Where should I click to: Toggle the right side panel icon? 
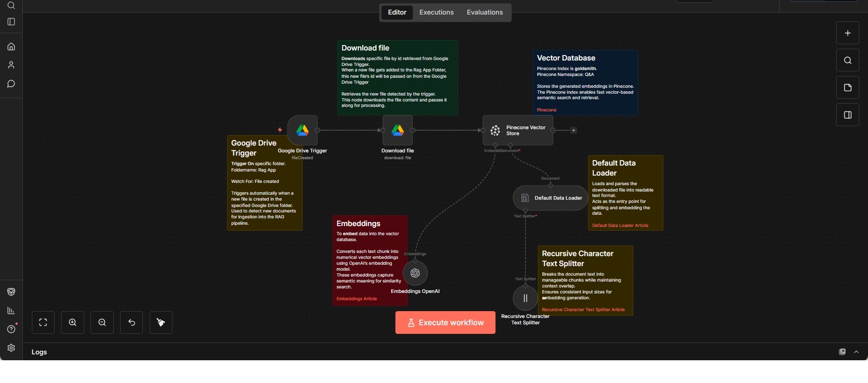point(848,115)
